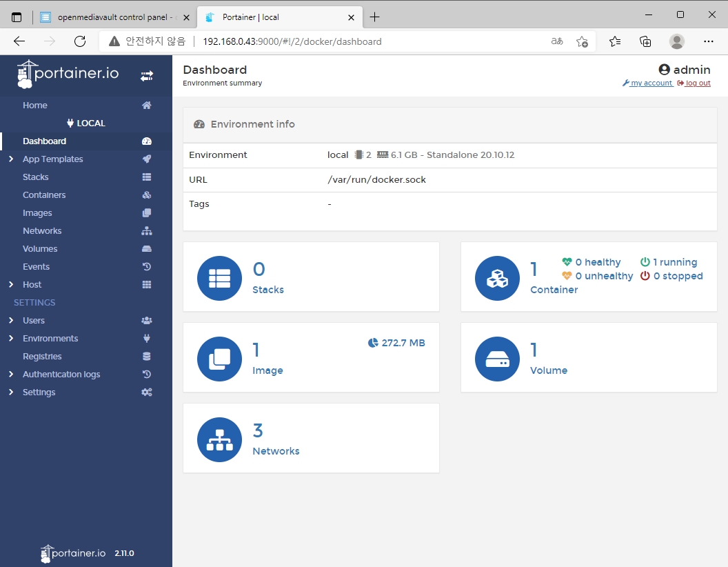This screenshot has height=567, width=728.
Task: Click the Images clone icon in sidebar
Action: pyautogui.click(x=147, y=212)
